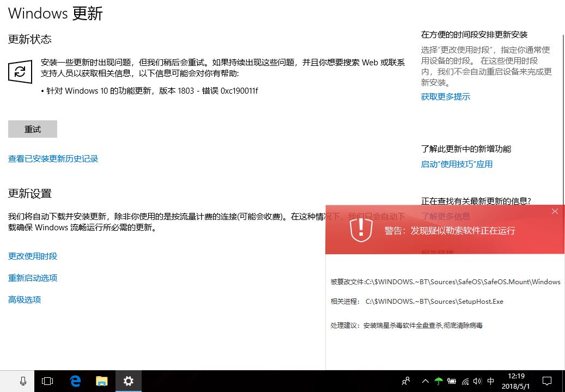The width and height of the screenshot is (565, 392).
Task: Click the 警告：发现疑似勒索软件正在运行 title
Action: pyautogui.click(x=449, y=231)
